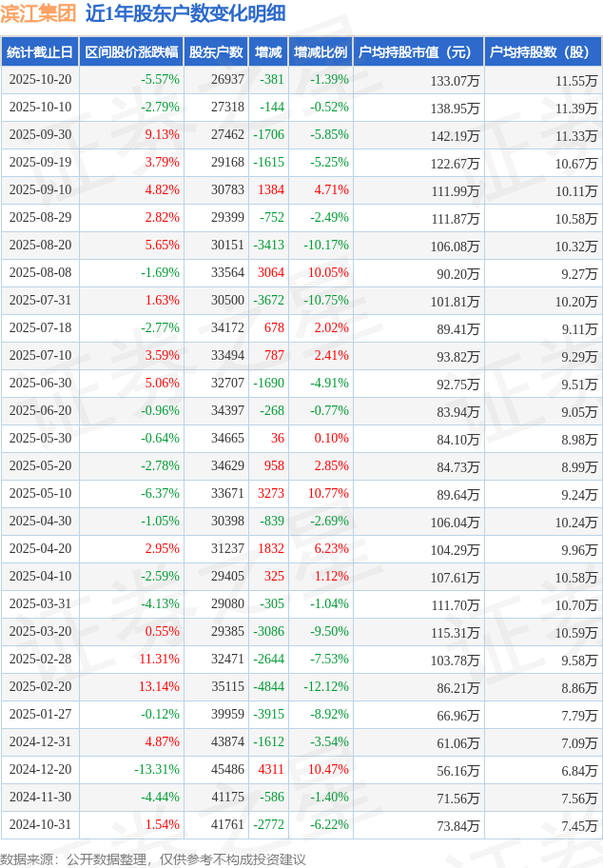Select the 2025-05-10 date cell
603x868 pixels.
40,494
